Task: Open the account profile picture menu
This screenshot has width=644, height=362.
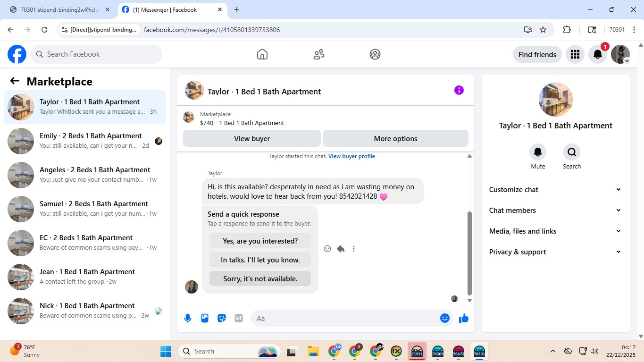Action: 620,54
